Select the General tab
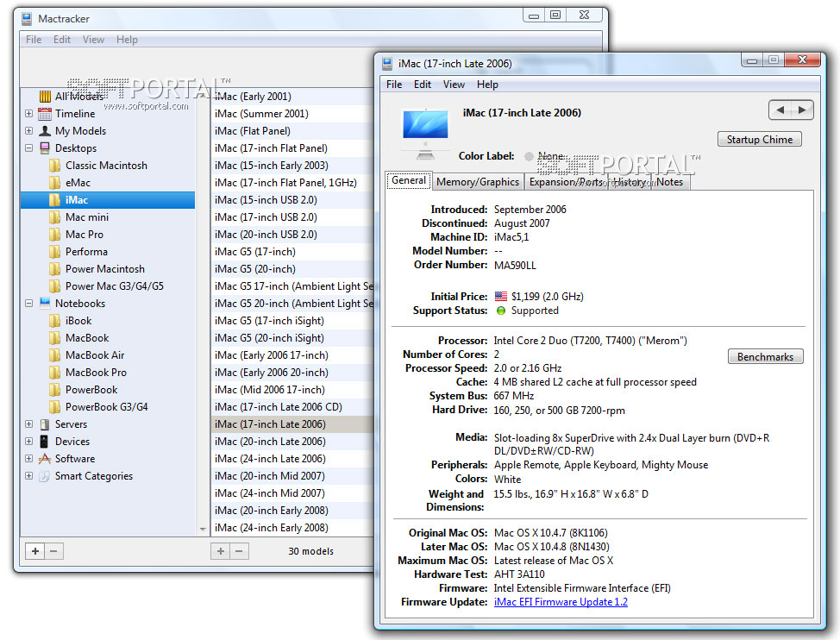The height and width of the screenshot is (640, 840). pyautogui.click(x=409, y=180)
